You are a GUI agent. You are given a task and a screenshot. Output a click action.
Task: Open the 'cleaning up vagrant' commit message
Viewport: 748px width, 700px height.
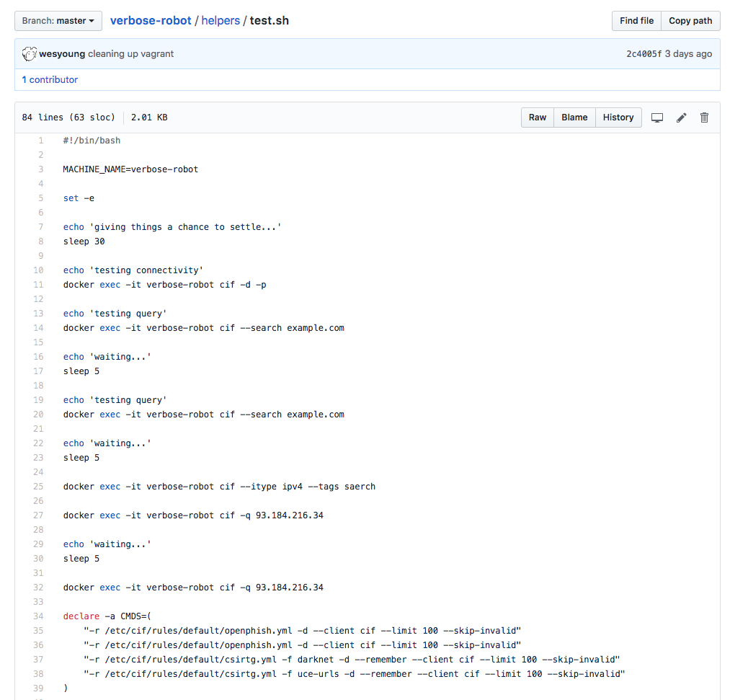(x=130, y=54)
